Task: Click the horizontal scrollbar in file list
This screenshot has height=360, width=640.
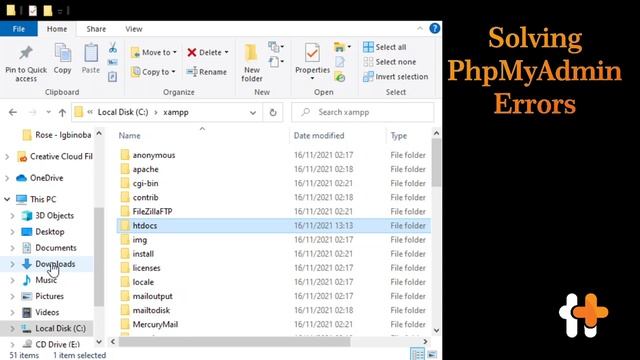Action: 234,341
